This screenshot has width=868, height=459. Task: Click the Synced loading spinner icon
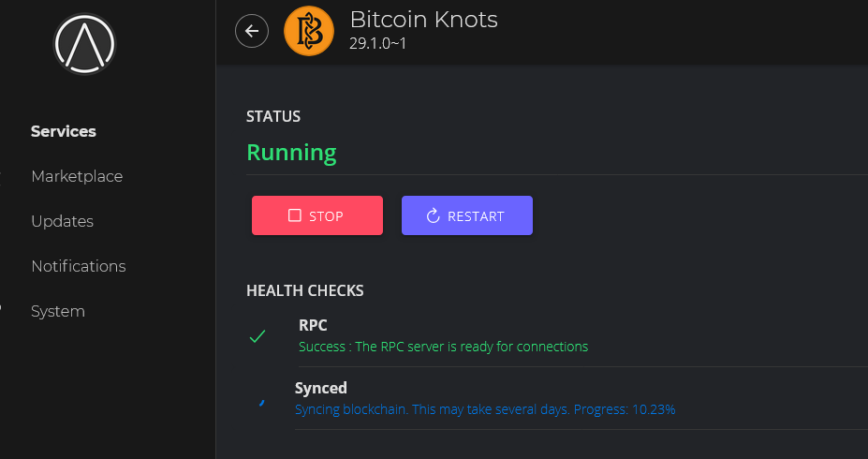(x=261, y=402)
